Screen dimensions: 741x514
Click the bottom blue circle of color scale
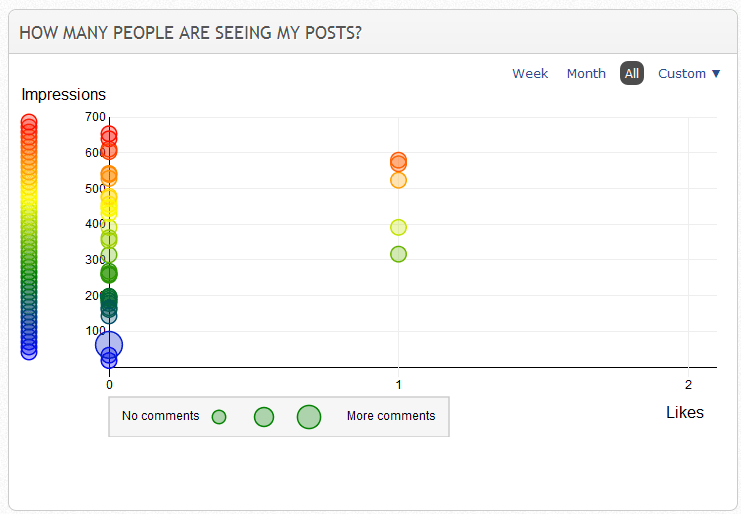29,351
